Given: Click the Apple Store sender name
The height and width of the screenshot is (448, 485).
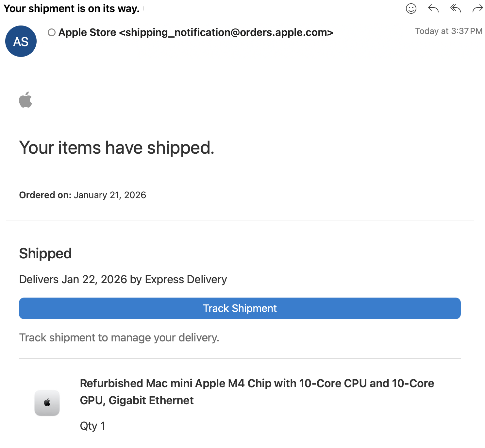Looking at the screenshot, I should coord(87,32).
